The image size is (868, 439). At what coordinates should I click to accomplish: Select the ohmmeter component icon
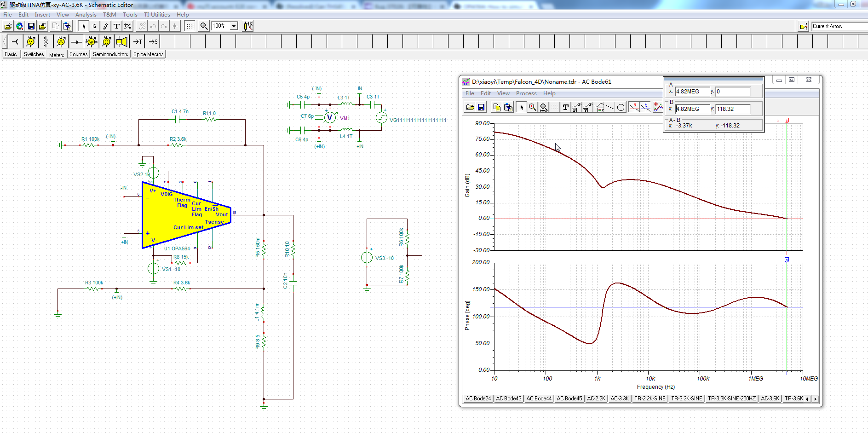pos(106,42)
